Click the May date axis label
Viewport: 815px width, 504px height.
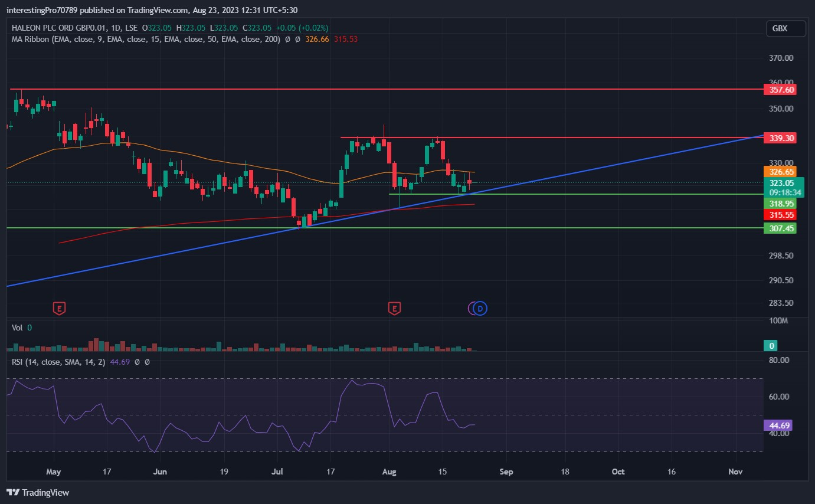(x=53, y=472)
